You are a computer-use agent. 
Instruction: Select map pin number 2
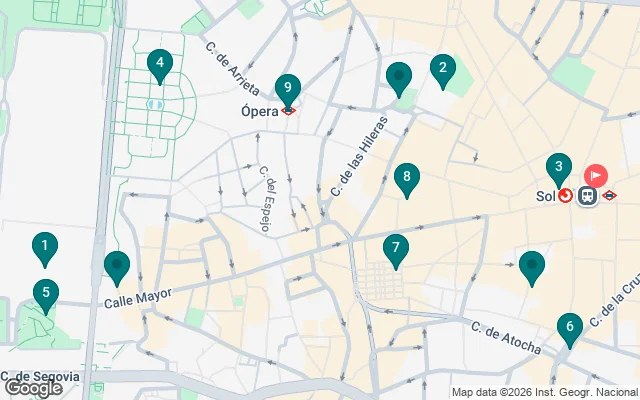point(443,71)
